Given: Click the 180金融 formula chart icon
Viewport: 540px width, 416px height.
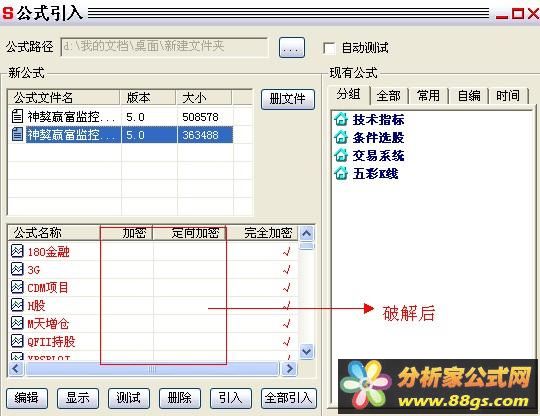Looking at the screenshot, I should point(17,251).
